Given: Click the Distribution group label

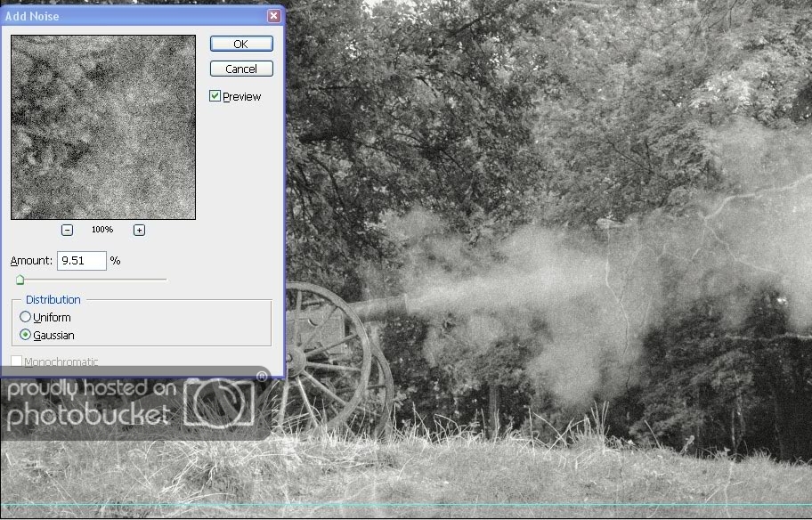Looking at the screenshot, I should tap(53, 300).
